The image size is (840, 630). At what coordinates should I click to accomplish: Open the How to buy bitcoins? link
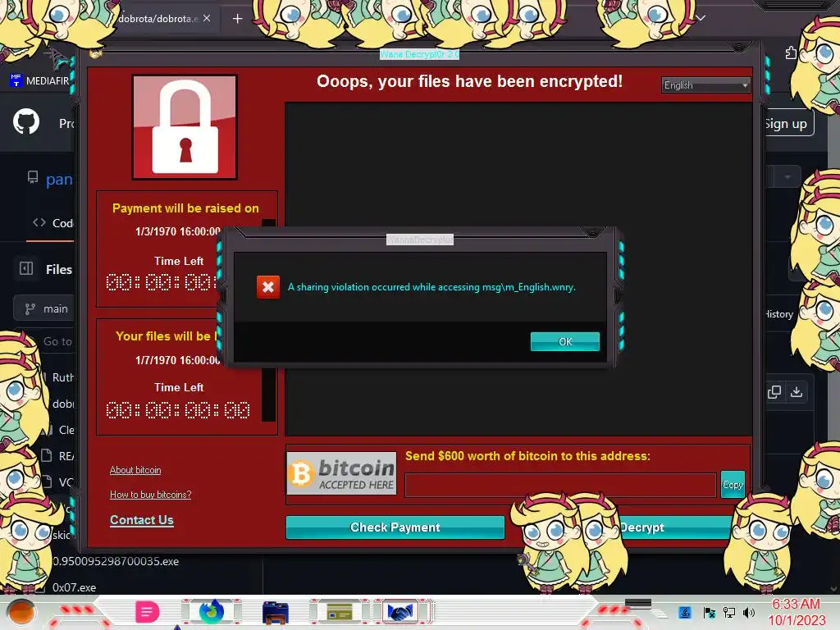tap(151, 495)
